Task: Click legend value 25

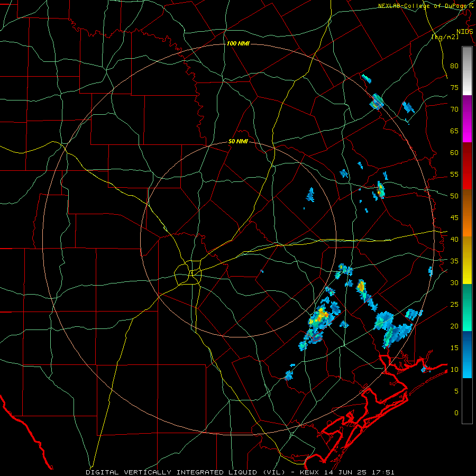Action: point(454,305)
